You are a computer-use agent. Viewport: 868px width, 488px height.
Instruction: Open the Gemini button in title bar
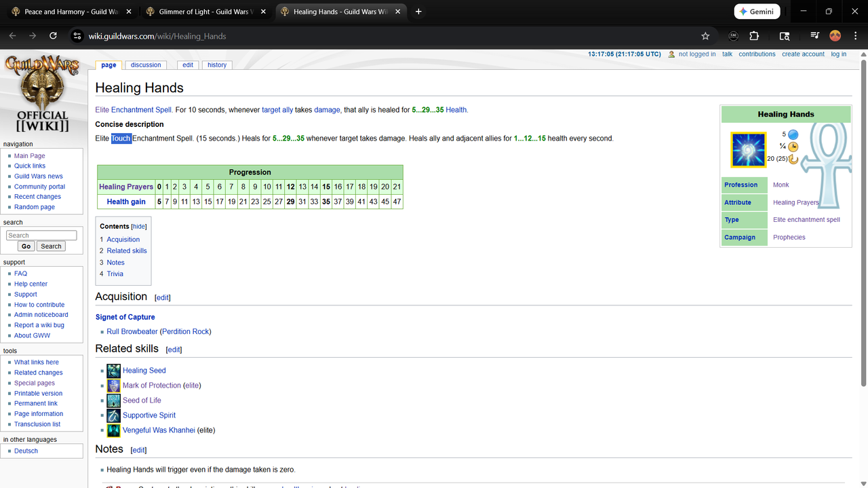[757, 12]
